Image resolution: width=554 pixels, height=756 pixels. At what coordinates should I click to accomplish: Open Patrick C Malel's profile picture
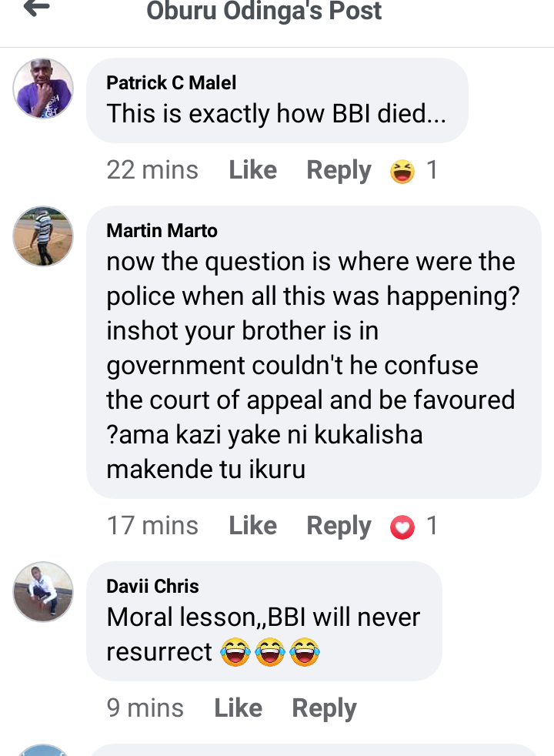(43, 89)
